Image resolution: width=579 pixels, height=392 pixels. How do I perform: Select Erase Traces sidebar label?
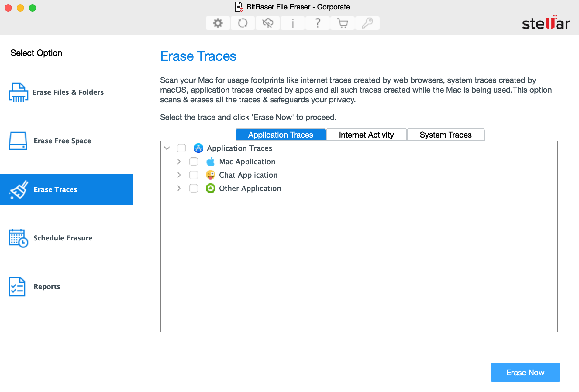[55, 189]
